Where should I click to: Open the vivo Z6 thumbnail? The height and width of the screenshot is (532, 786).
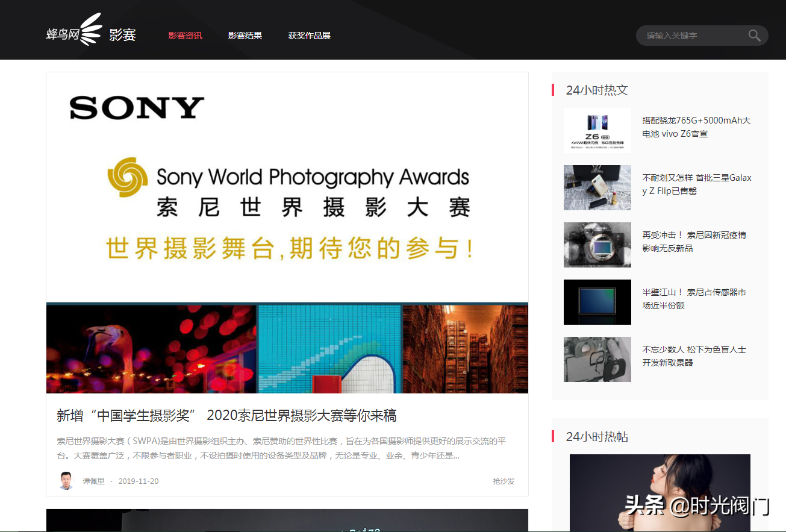597,130
